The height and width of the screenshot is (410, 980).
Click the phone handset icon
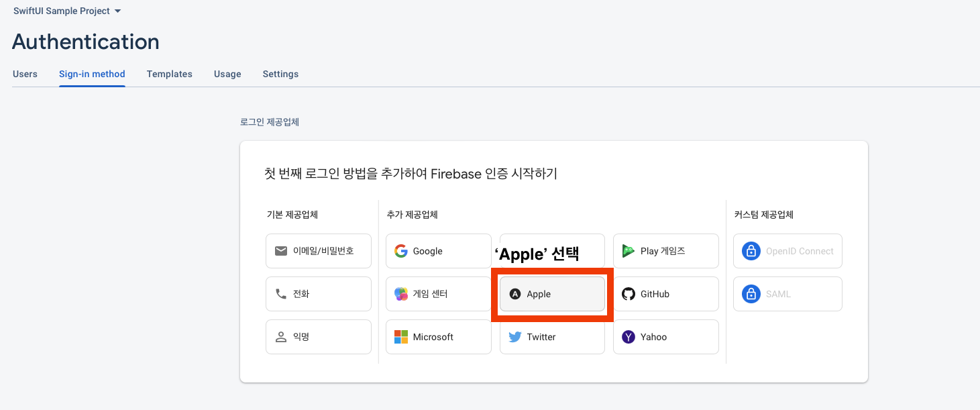pyautogui.click(x=281, y=294)
